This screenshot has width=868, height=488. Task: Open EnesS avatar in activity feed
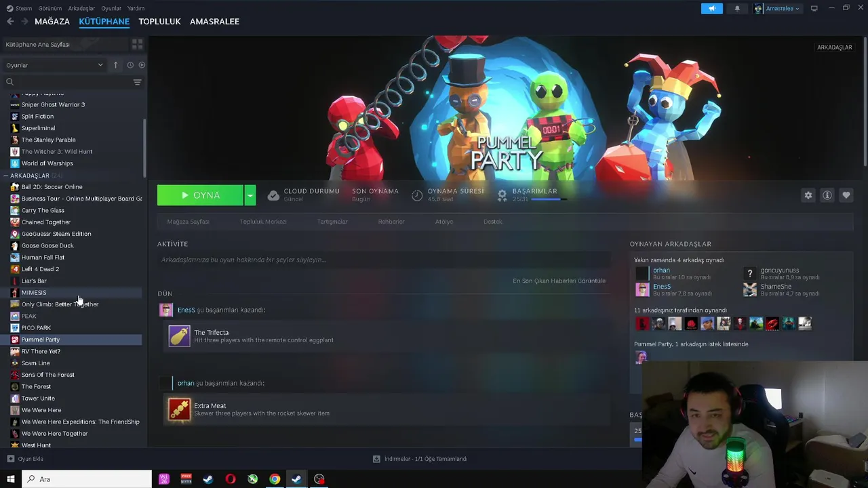pyautogui.click(x=165, y=310)
